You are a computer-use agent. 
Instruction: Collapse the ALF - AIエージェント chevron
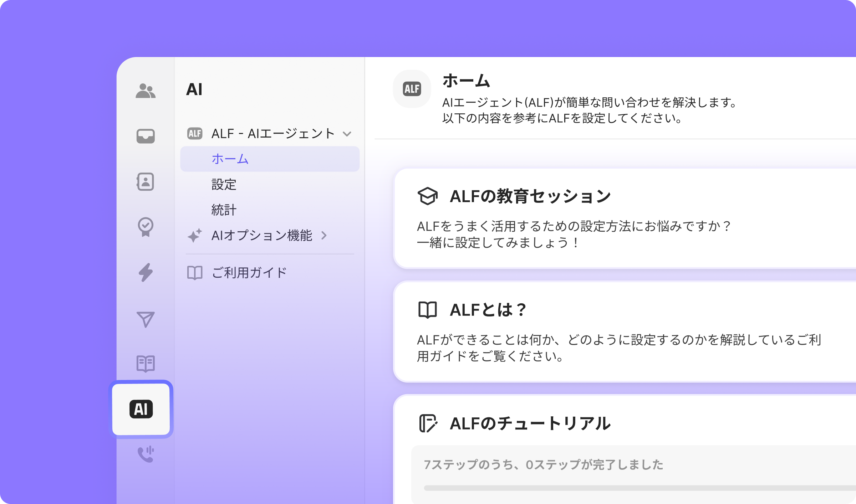(347, 134)
